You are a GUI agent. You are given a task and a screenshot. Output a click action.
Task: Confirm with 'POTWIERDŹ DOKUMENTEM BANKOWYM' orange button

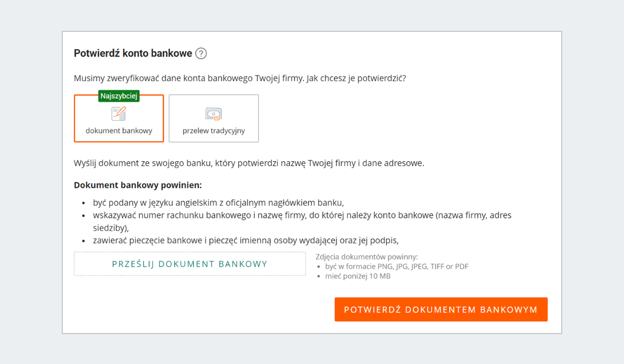pyautogui.click(x=441, y=309)
